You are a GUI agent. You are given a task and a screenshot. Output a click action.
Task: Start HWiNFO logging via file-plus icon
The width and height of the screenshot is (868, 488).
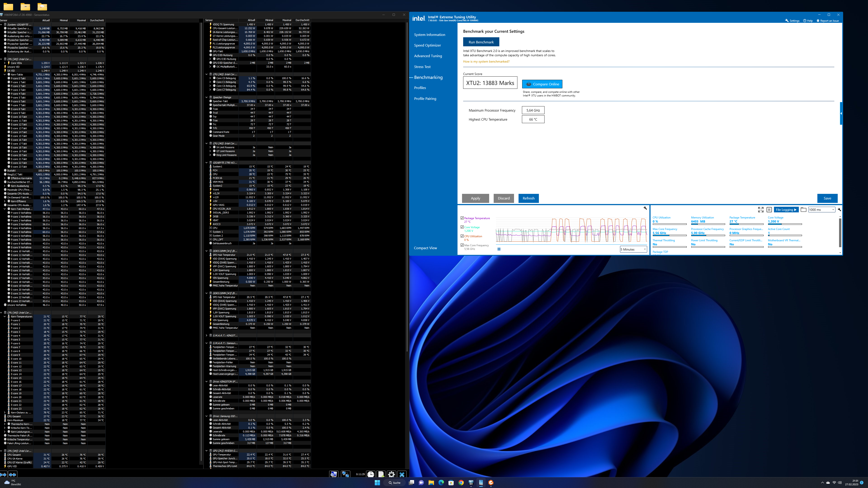pos(381,474)
